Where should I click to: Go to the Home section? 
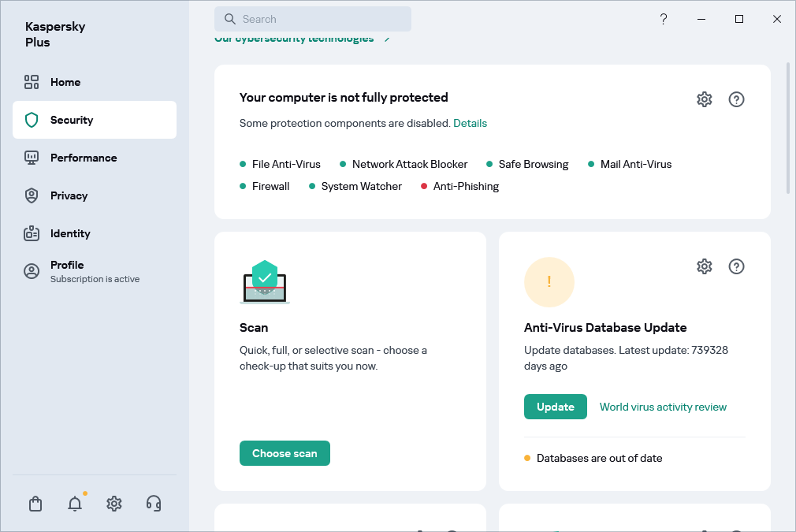[x=65, y=82]
